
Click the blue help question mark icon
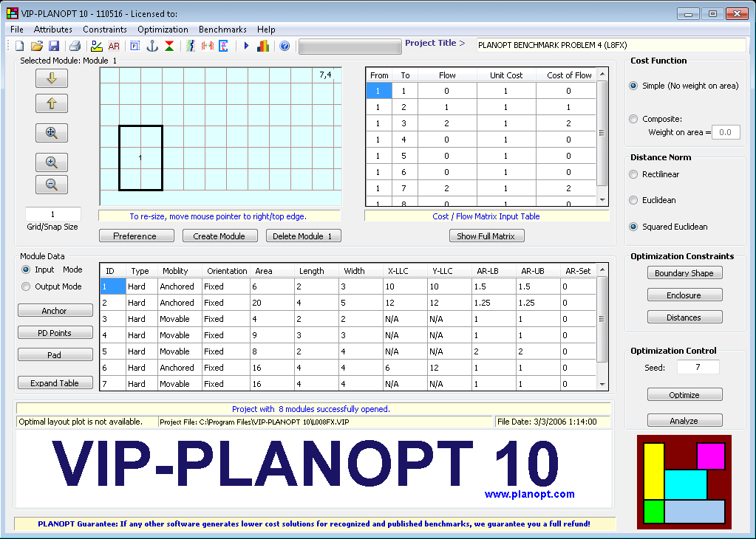[x=285, y=46]
